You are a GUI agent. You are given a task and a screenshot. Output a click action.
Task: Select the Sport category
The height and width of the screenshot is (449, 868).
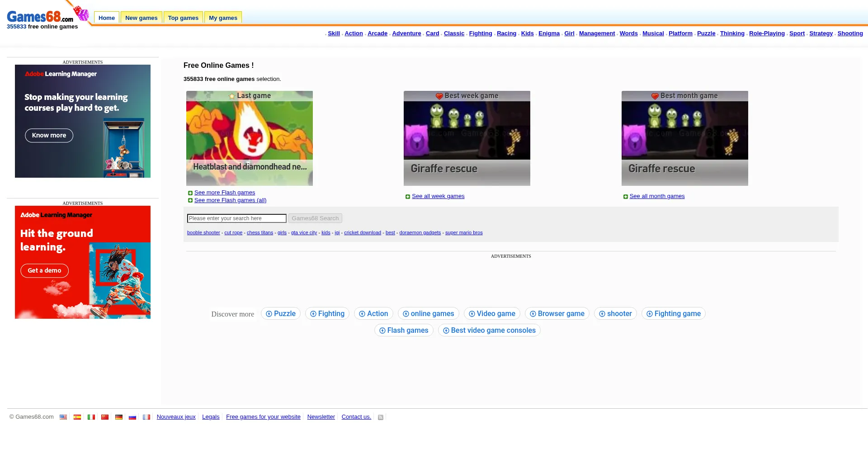click(x=797, y=33)
